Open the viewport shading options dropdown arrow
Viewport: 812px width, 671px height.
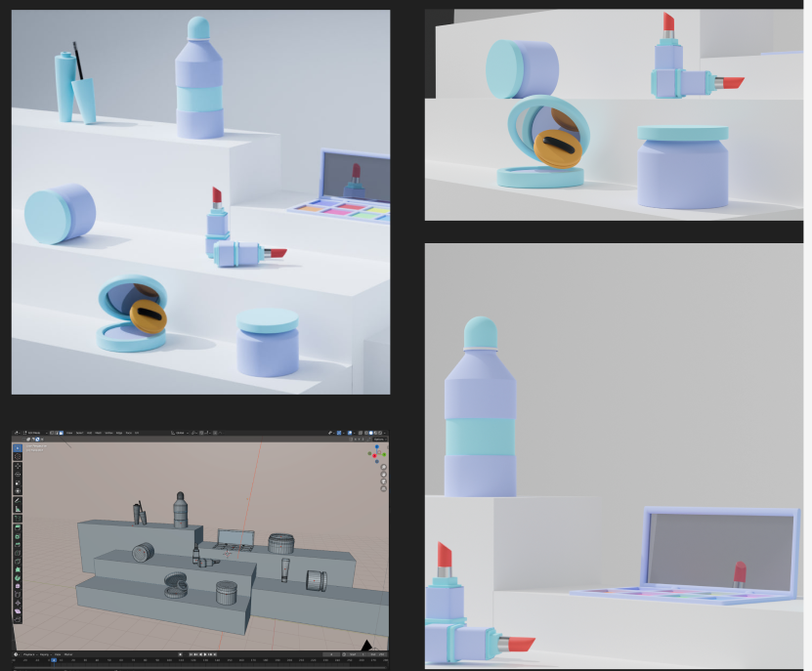[385, 433]
